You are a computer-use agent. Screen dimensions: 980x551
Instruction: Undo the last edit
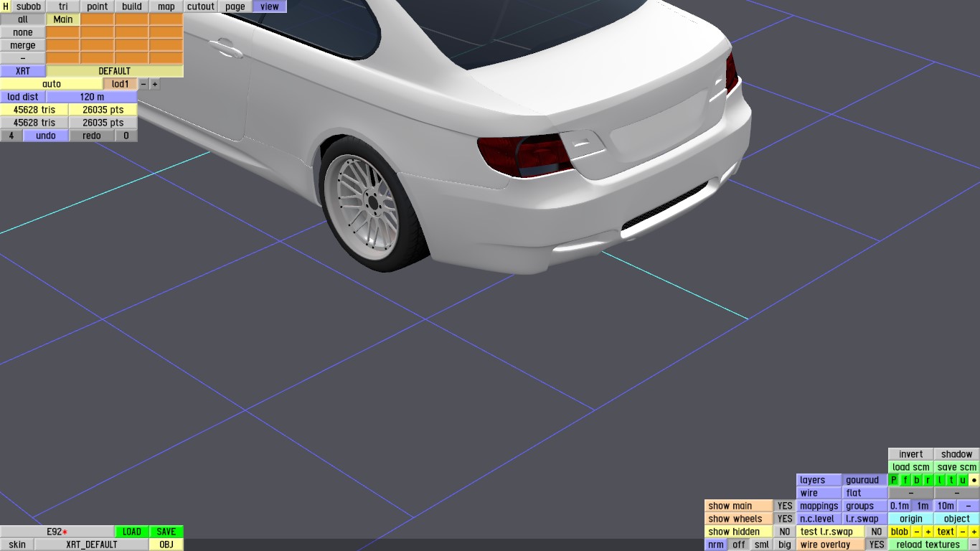[46, 136]
